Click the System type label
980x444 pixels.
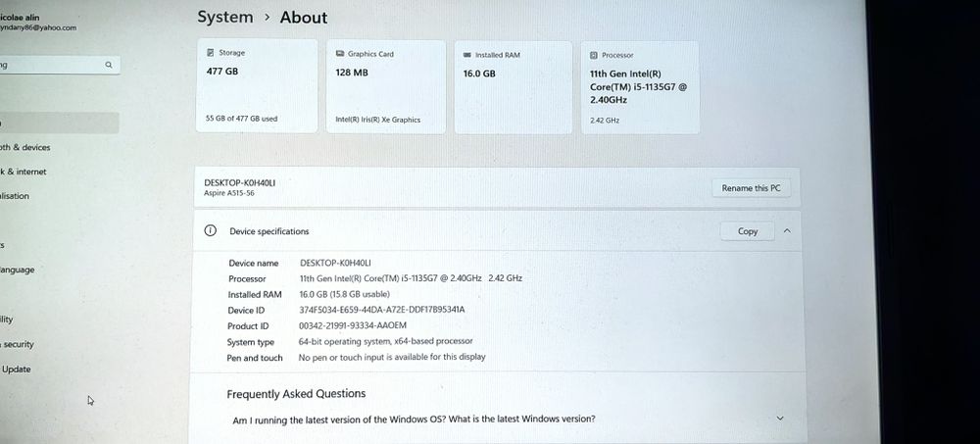tap(251, 342)
